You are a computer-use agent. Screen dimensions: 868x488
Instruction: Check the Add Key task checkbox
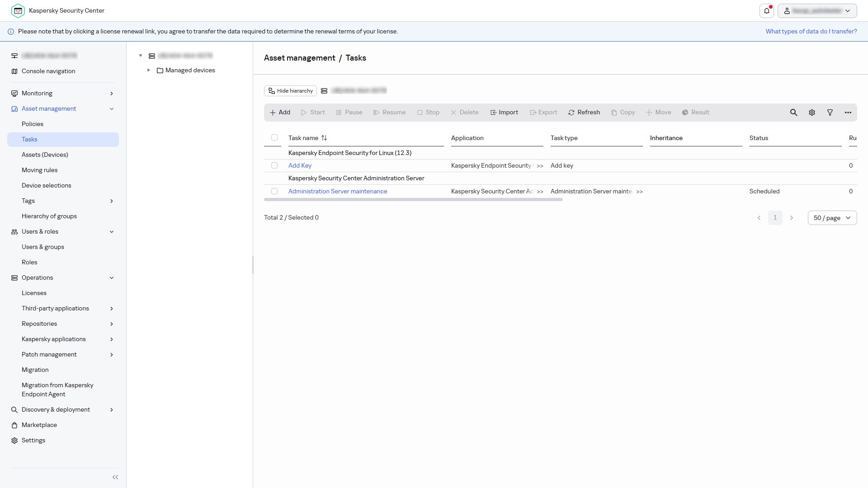tap(274, 165)
